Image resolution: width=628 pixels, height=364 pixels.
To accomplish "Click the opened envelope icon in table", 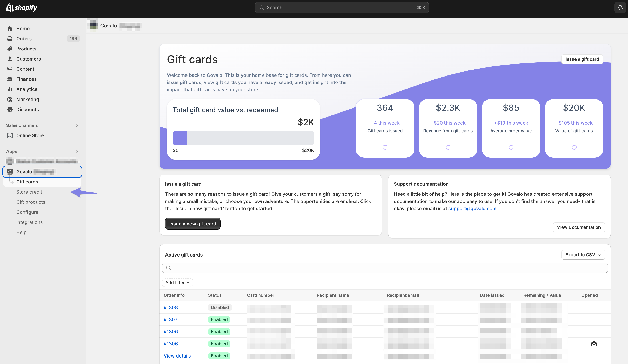I will pyautogui.click(x=594, y=344).
